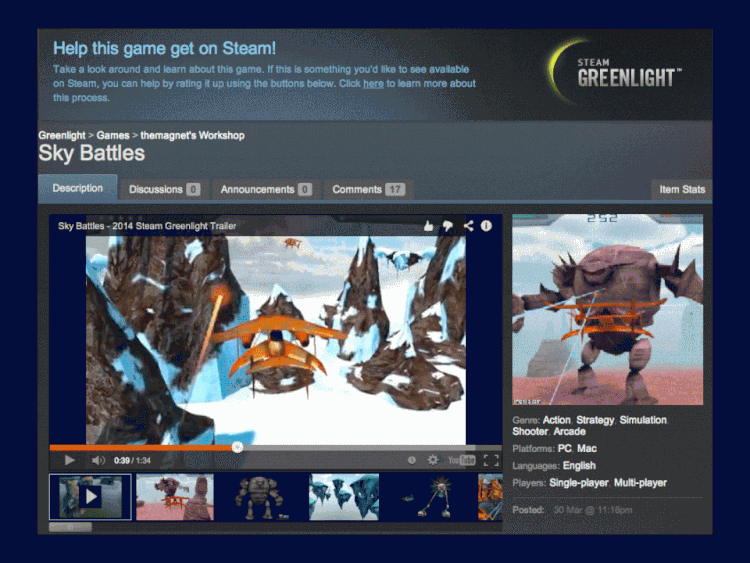Click the Single-player link
750x563 pixels.
click(x=579, y=483)
